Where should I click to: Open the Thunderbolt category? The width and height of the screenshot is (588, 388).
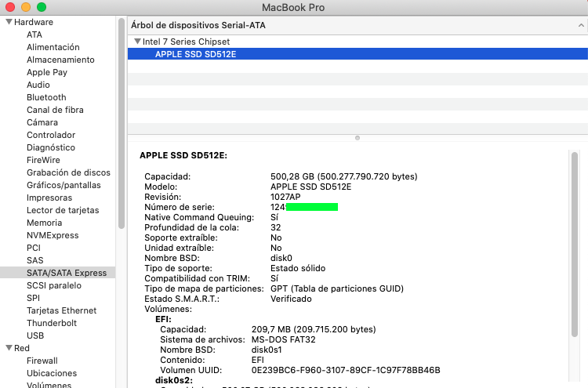[x=52, y=323]
